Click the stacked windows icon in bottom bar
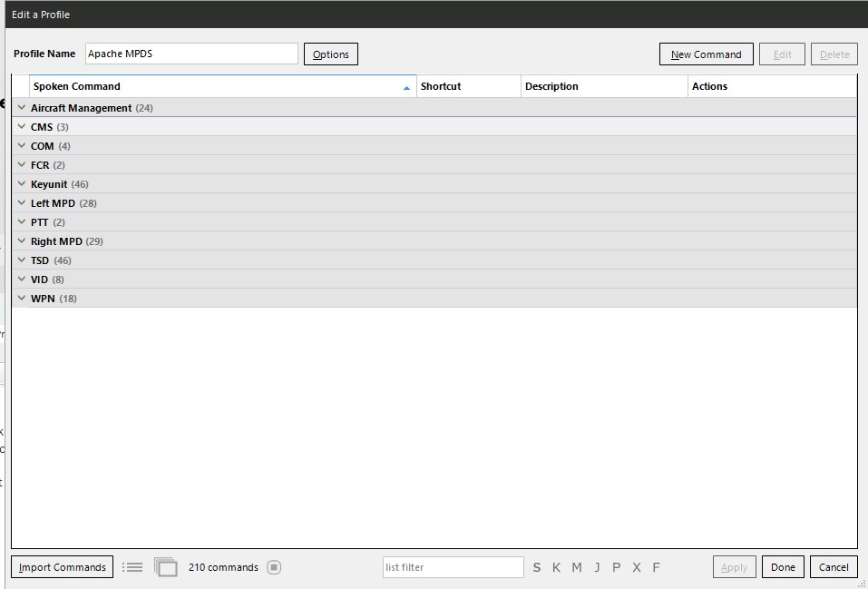868x589 pixels. coord(165,567)
